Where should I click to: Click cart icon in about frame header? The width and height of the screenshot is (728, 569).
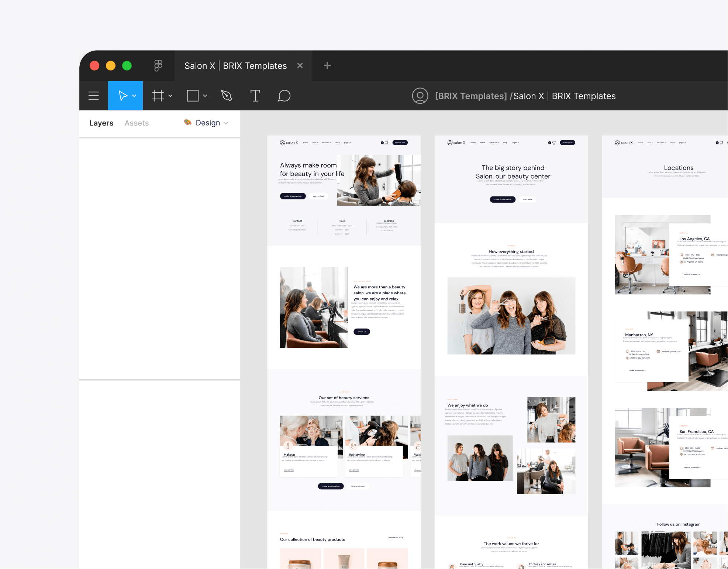[x=554, y=143]
